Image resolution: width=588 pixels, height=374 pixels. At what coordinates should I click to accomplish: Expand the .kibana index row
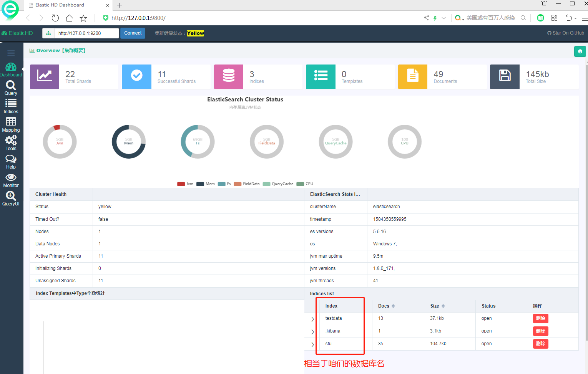tap(312, 332)
